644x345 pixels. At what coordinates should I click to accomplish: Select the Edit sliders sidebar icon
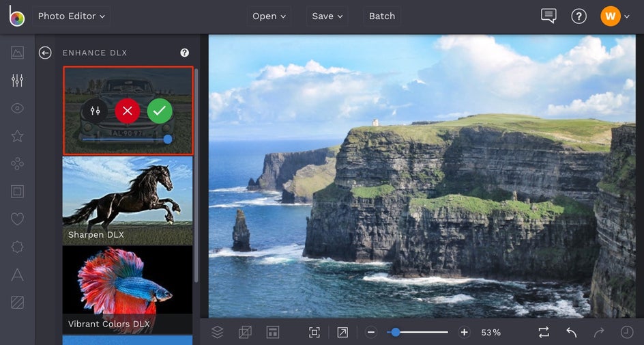pyautogui.click(x=17, y=80)
